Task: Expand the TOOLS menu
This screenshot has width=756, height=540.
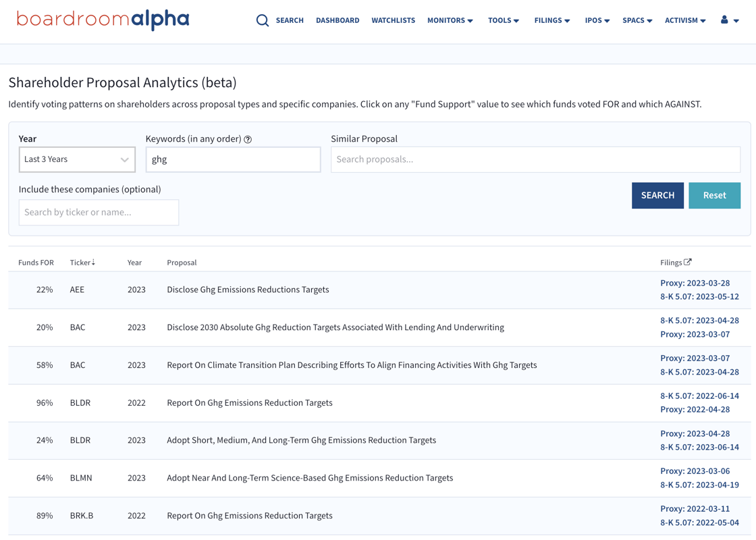Action: click(503, 20)
